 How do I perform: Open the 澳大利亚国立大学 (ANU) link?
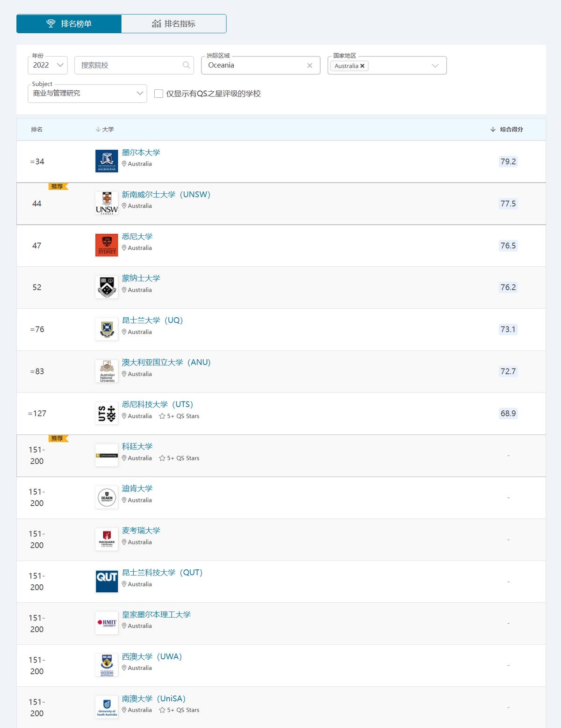coord(166,362)
